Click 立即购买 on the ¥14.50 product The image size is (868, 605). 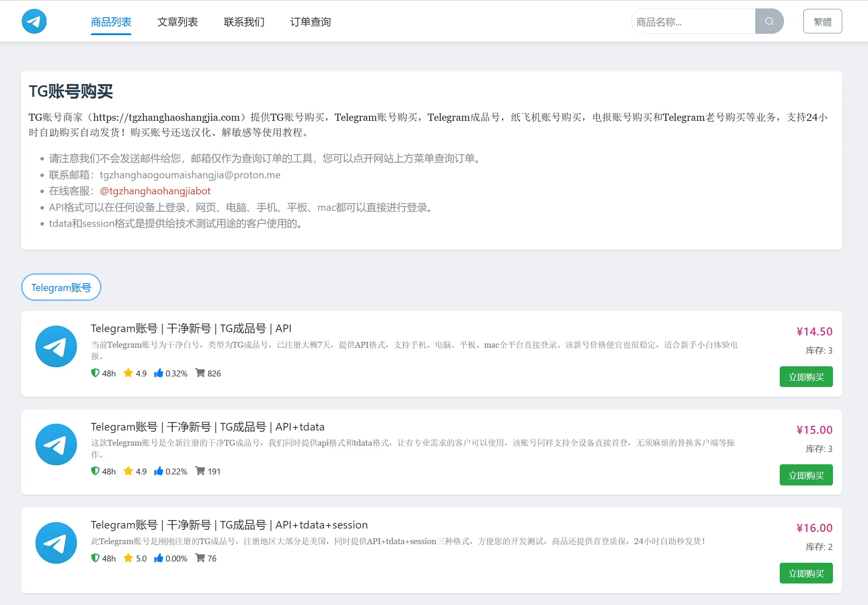pos(806,376)
